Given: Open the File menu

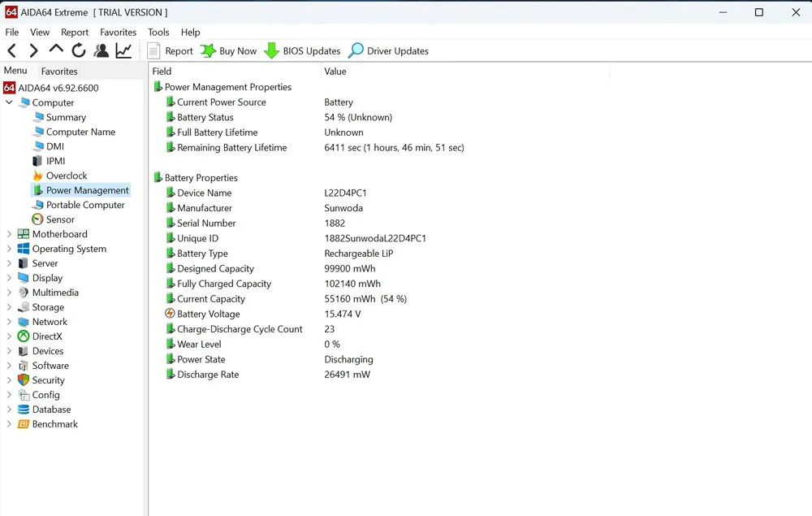Looking at the screenshot, I should pyautogui.click(x=12, y=33).
